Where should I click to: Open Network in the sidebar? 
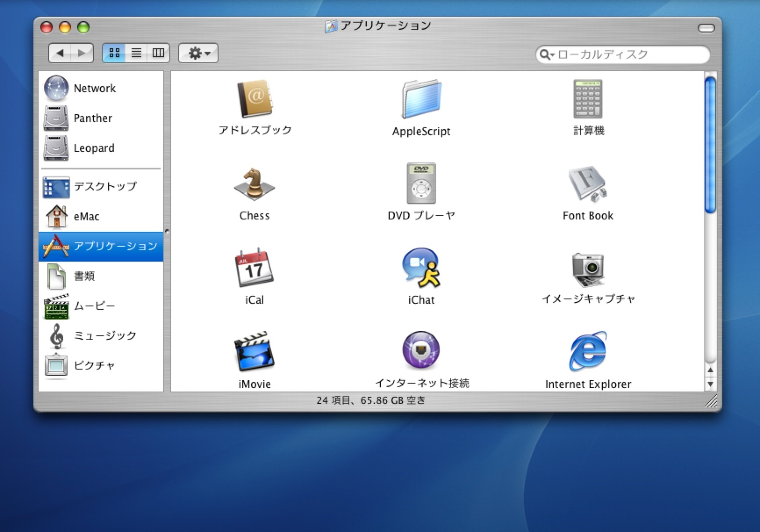(101, 88)
